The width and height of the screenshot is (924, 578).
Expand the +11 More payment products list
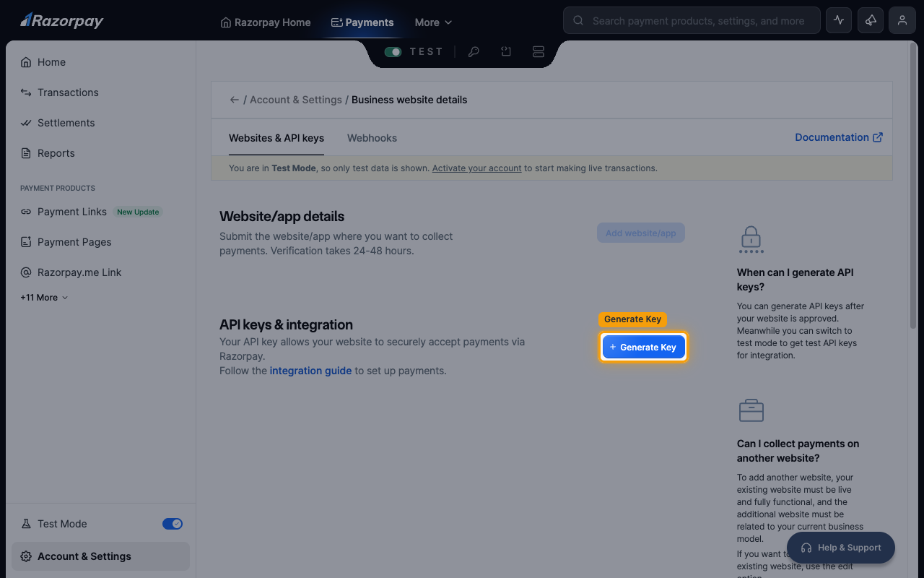click(44, 298)
